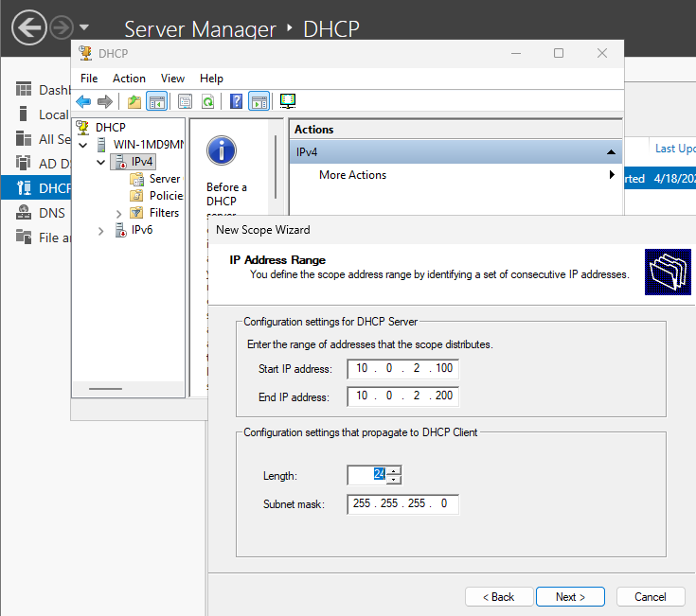The image size is (696, 616).
Task: Click Next in New Scope Wizard
Action: point(570,597)
